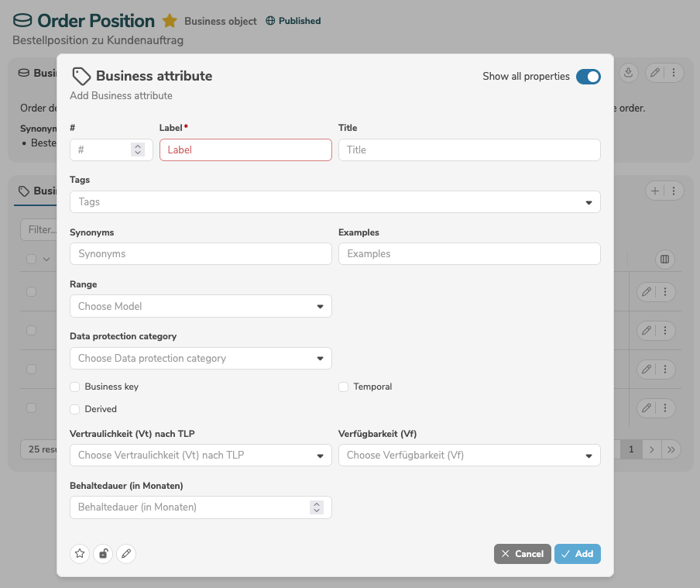This screenshot has width=700, height=588.
Task: Open the Data protection category dropdown
Action: [201, 359]
